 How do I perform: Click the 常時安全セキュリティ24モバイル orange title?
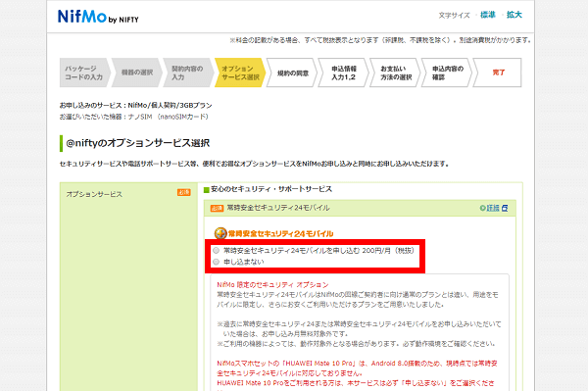[280, 233]
